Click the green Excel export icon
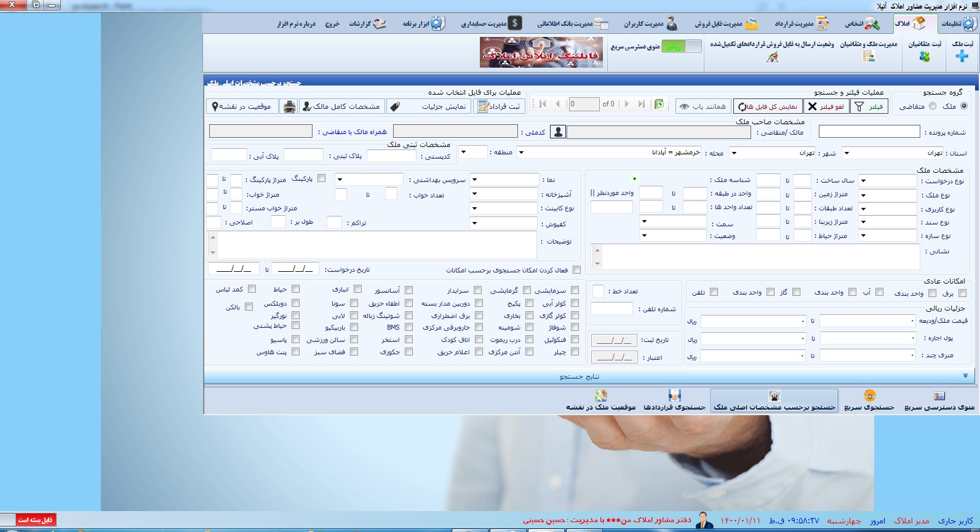 pyautogui.click(x=659, y=104)
